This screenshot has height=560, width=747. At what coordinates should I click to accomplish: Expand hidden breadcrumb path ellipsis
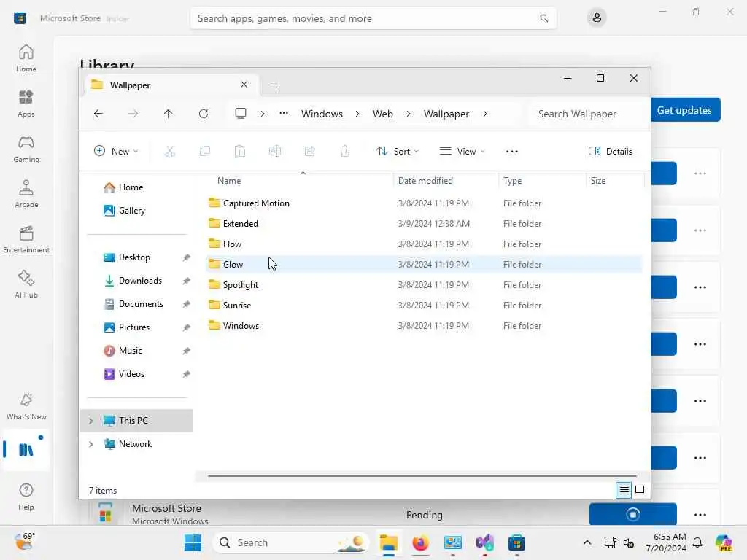pyautogui.click(x=284, y=114)
